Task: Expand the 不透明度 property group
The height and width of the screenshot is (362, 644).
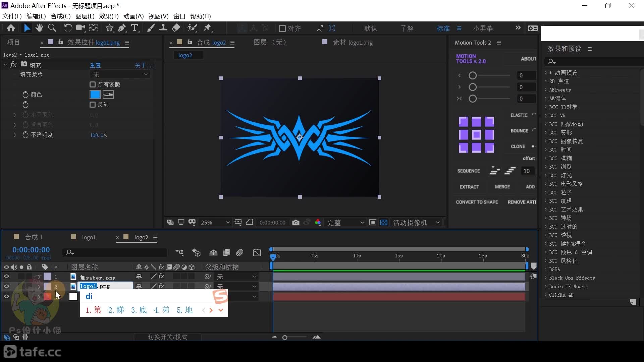Action: (x=15, y=135)
